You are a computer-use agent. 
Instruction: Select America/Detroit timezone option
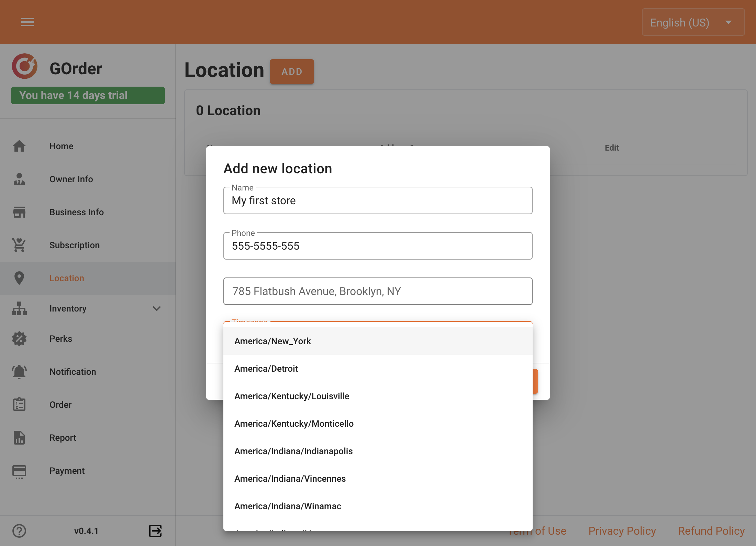(378, 369)
